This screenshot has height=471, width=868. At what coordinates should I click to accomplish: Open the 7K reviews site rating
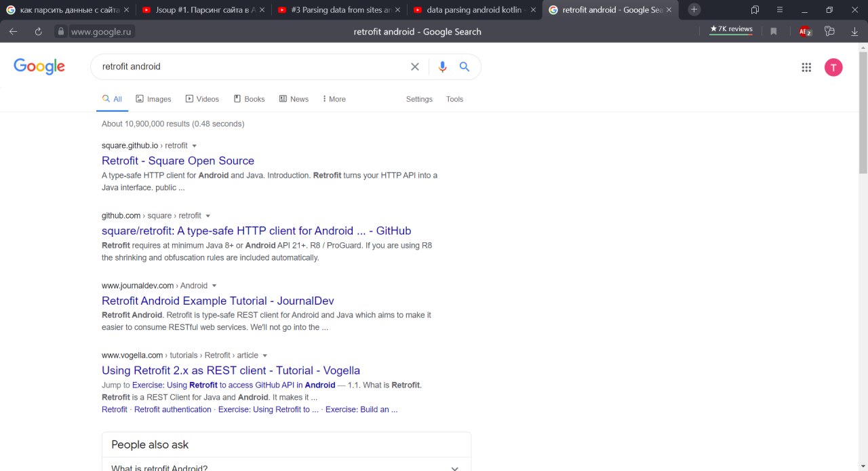(x=731, y=29)
